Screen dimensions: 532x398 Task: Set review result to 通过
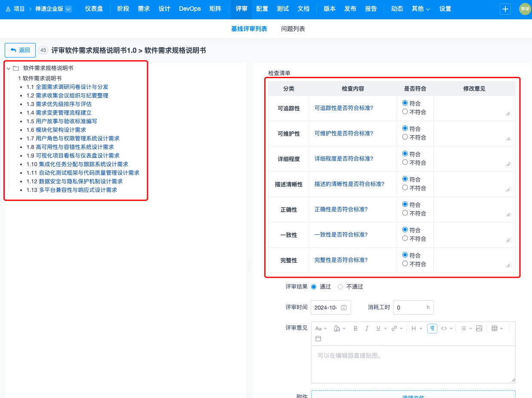tap(313, 287)
